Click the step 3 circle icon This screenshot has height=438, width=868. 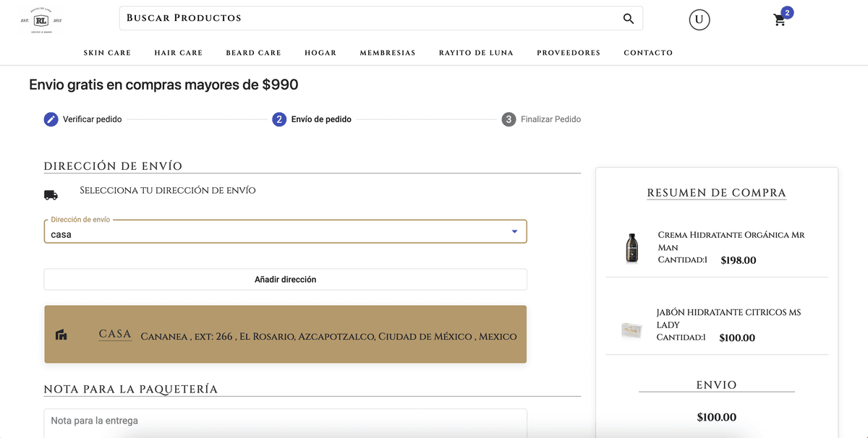pos(509,119)
